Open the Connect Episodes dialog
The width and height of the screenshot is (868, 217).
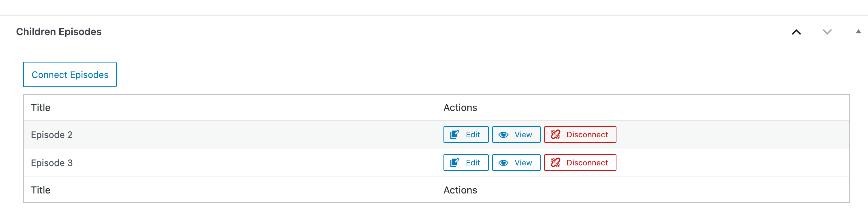70,74
